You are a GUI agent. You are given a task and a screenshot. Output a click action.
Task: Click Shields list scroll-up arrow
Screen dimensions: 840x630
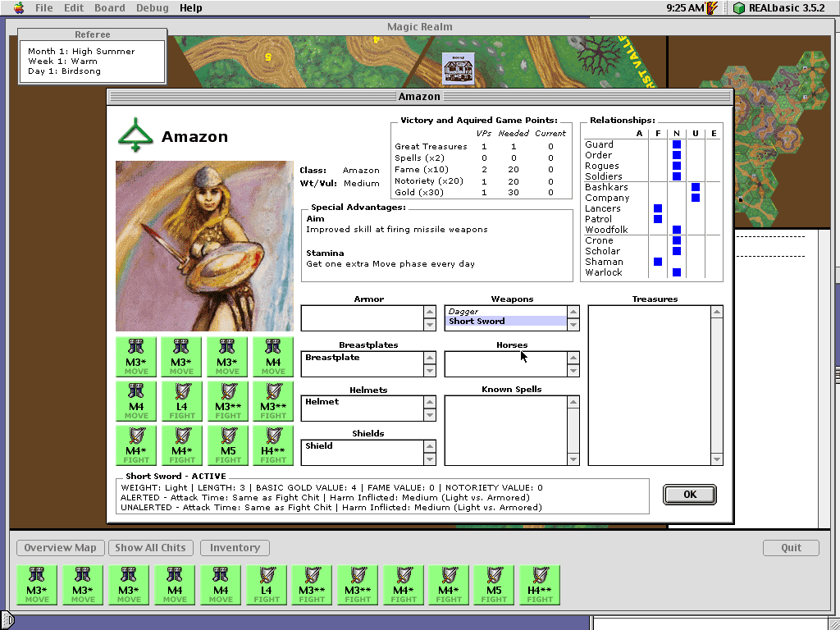click(430, 446)
